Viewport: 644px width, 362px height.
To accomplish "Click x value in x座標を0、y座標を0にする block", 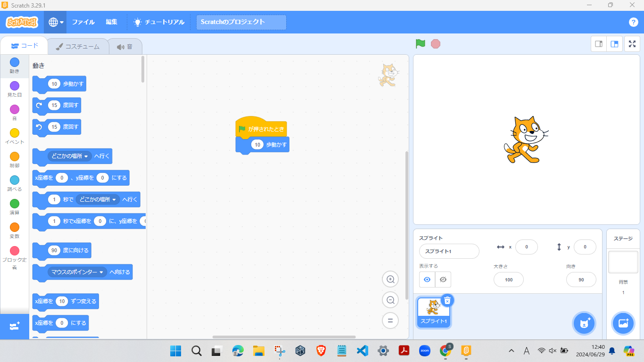I will [x=62, y=178].
